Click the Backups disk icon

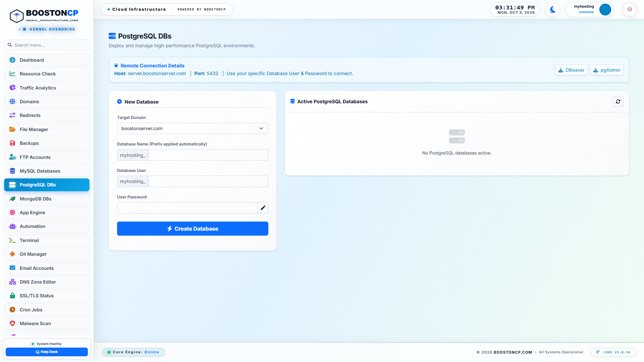coord(12,143)
